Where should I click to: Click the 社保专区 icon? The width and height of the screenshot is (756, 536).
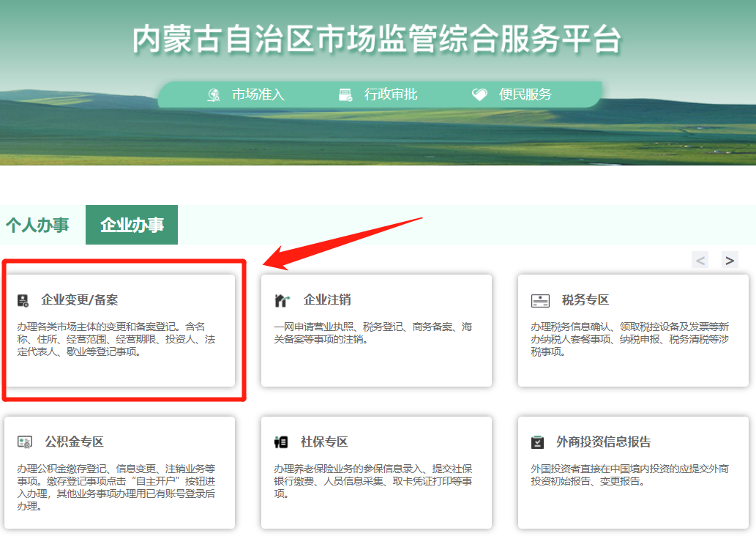pos(281,442)
